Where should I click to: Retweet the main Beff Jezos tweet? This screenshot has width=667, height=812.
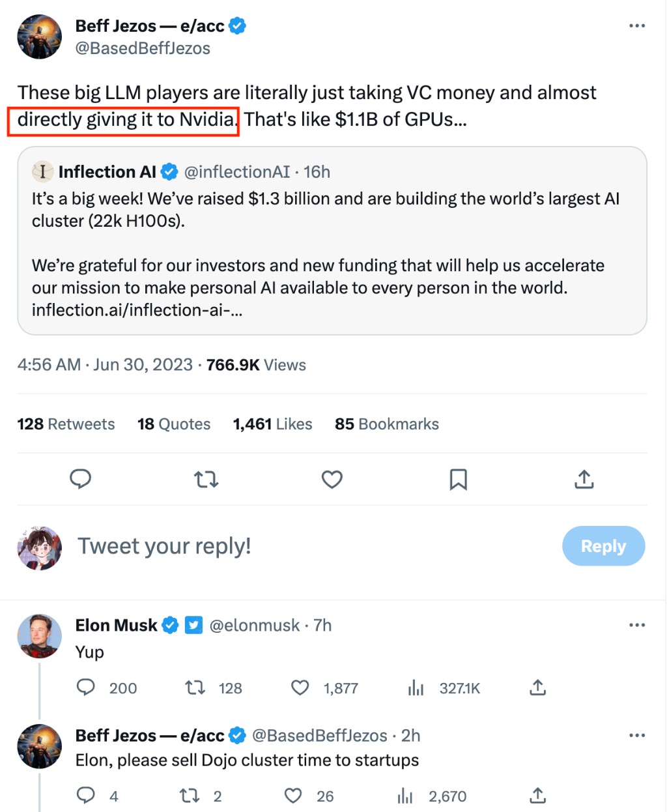pyautogui.click(x=206, y=480)
